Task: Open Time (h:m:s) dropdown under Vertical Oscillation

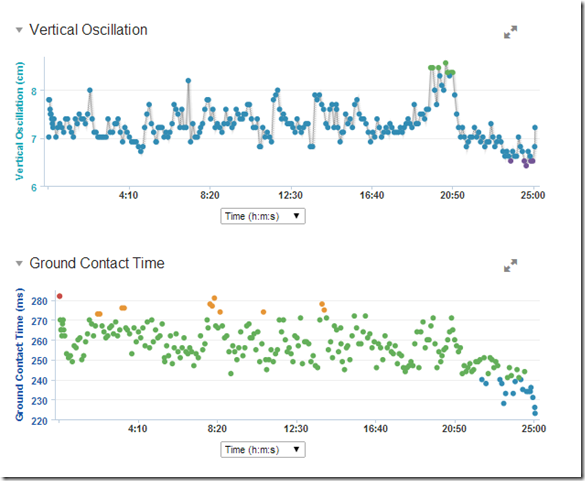Action: (263, 216)
